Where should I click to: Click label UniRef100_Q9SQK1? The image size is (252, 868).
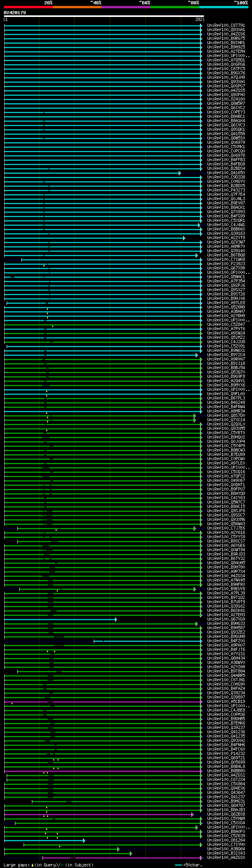tap(226, 130)
